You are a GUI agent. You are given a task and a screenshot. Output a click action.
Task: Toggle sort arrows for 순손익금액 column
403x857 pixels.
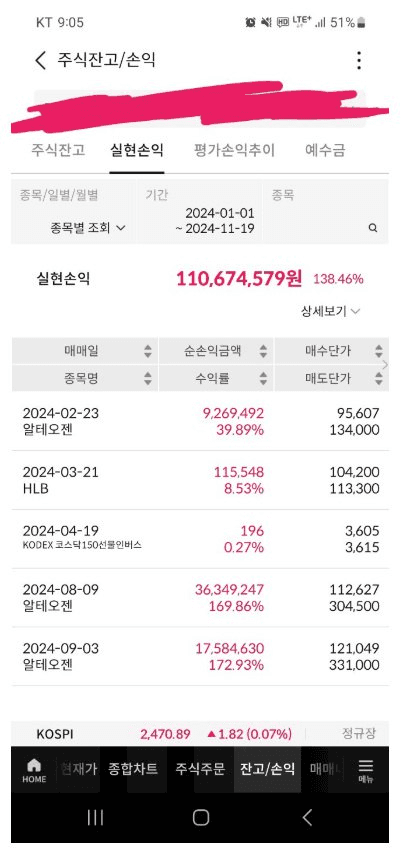coord(263,351)
